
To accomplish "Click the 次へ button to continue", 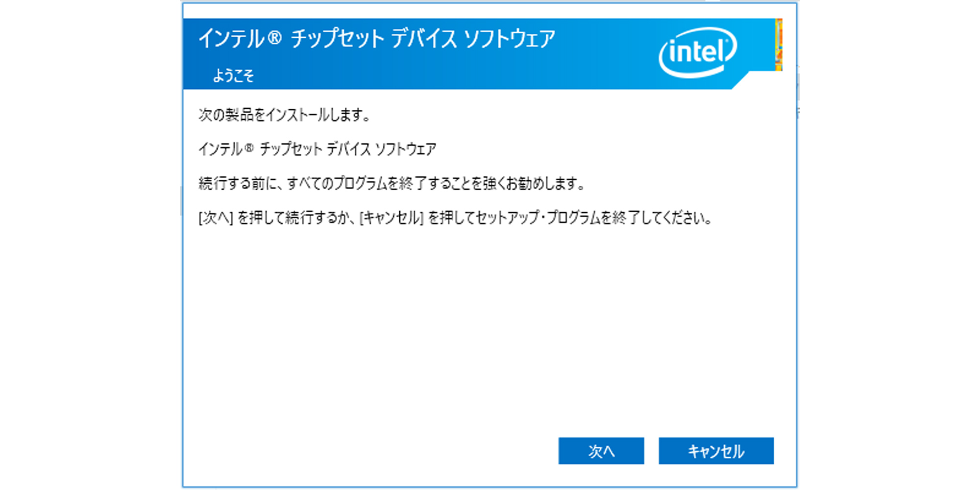I will click(x=601, y=451).
